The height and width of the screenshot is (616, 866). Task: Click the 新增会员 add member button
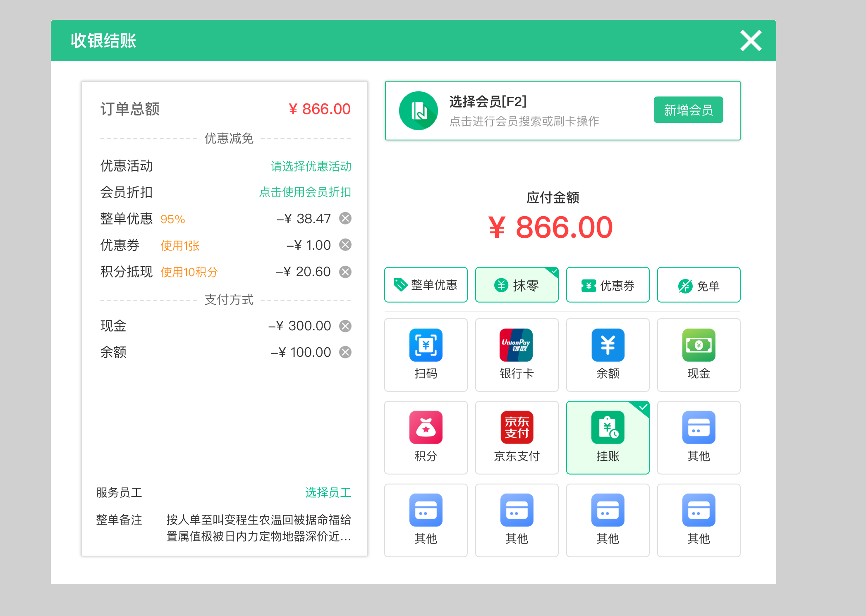688,110
